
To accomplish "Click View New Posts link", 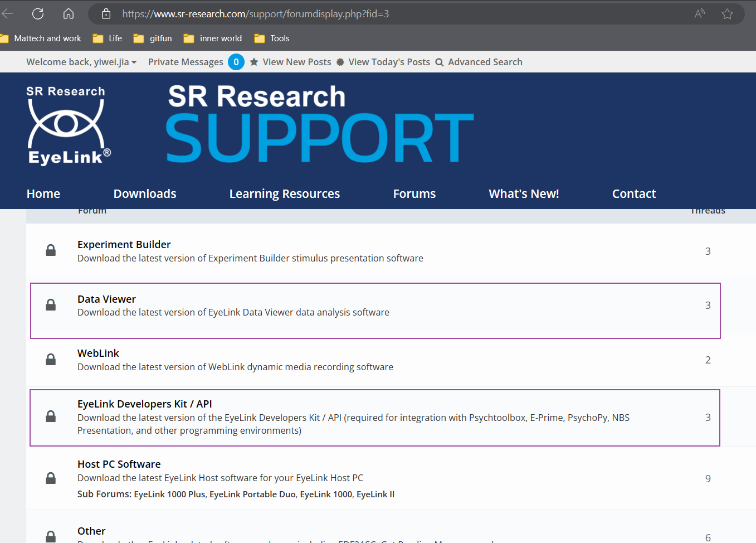I will click(x=297, y=62).
